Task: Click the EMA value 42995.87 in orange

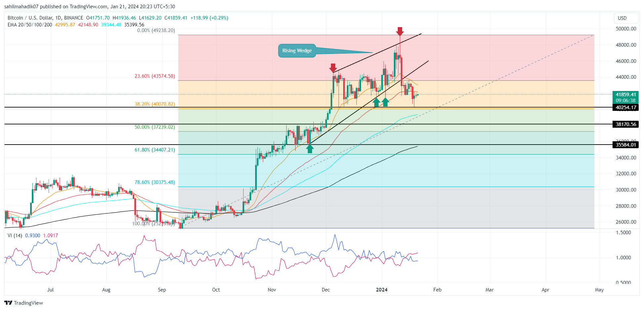Action: (65, 25)
